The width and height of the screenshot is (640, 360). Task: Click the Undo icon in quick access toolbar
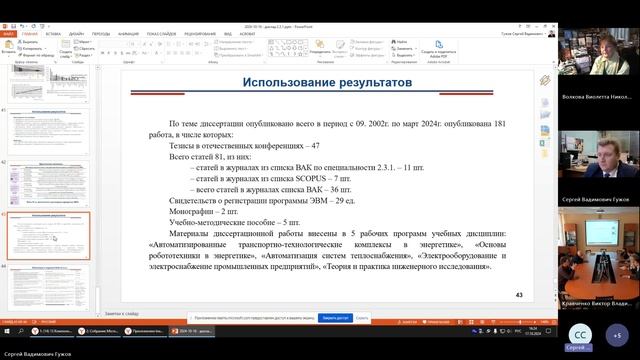[22, 27]
